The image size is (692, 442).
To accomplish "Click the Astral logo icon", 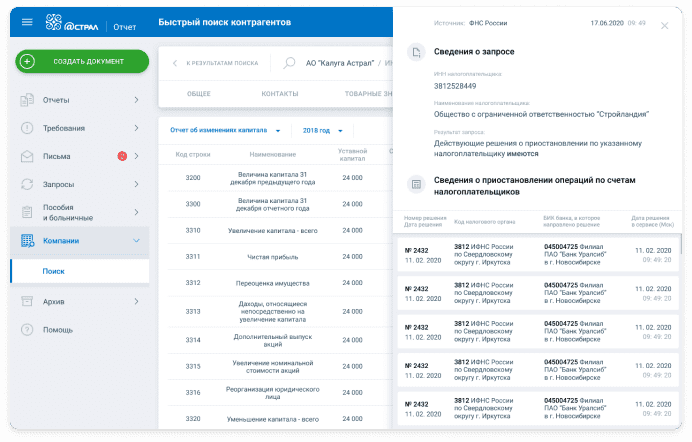I will (53, 22).
